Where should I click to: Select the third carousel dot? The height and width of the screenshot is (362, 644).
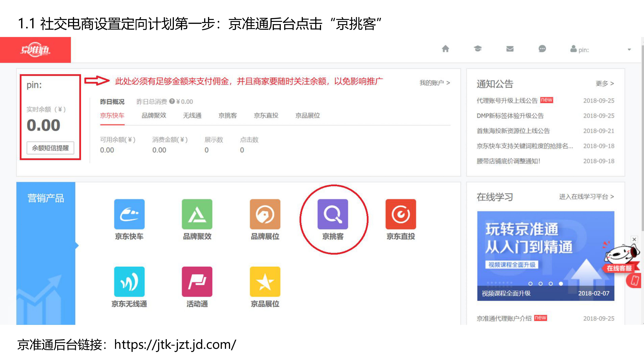[x=551, y=283]
